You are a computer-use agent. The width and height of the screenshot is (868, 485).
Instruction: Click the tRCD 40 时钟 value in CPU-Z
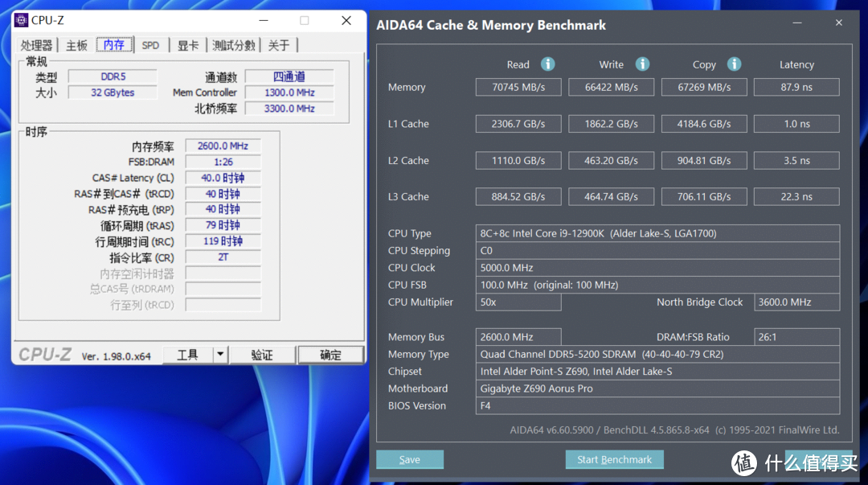point(223,194)
